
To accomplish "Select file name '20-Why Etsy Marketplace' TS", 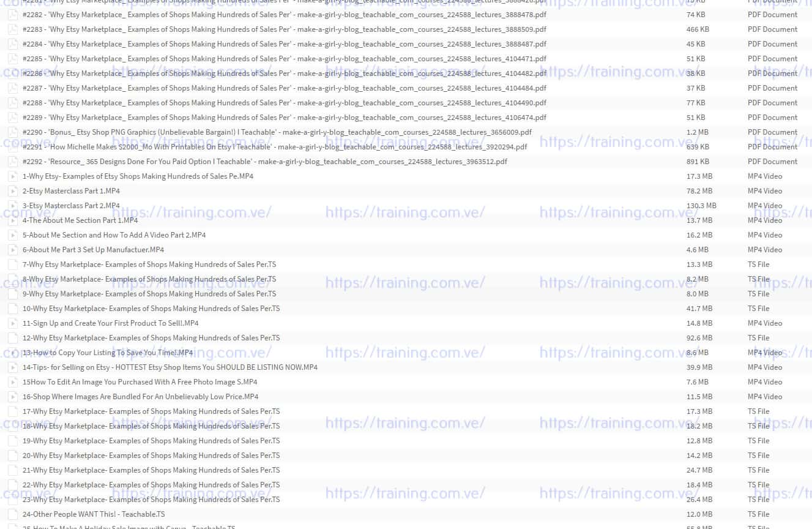I will point(151,456).
